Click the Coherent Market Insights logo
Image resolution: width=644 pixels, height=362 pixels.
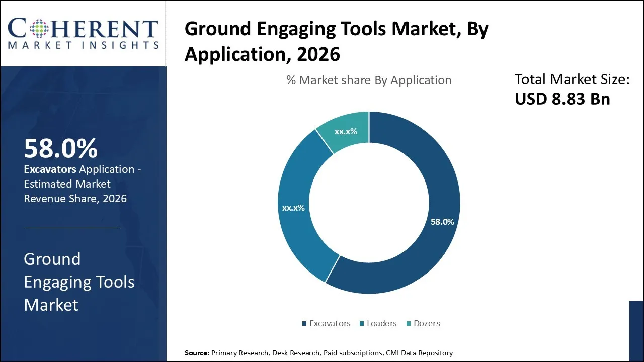point(83,33)
